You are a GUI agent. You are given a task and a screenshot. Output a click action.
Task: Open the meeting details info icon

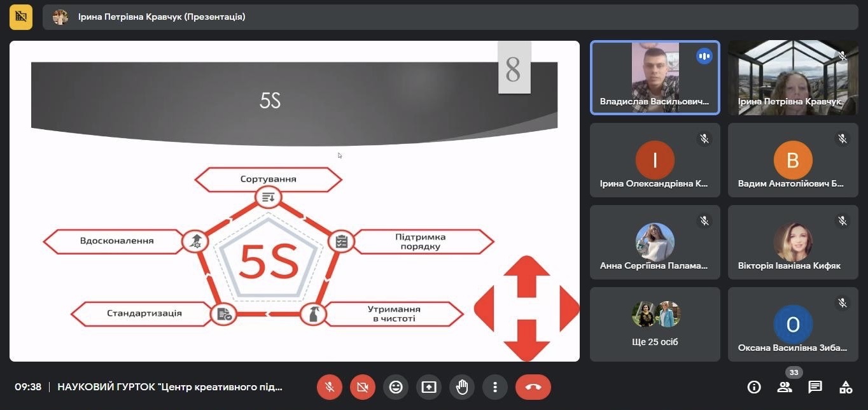coord(754,386)
